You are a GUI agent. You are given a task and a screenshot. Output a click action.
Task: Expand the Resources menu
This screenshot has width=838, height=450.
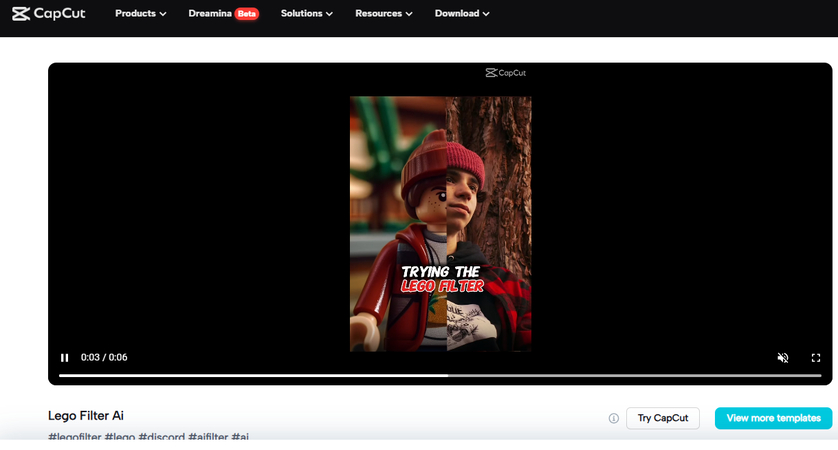384,13
